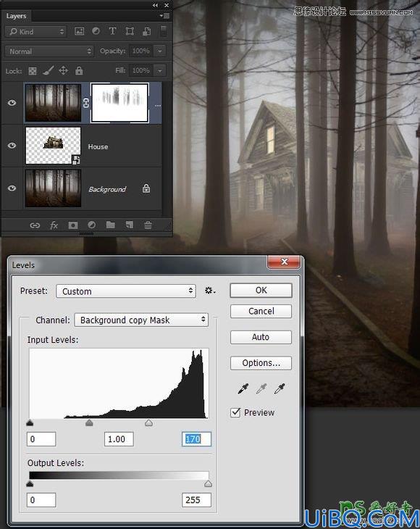Viewport: 420px width, 529px height.
Task: Select the white point eyedropper
Action: point(279,389)
